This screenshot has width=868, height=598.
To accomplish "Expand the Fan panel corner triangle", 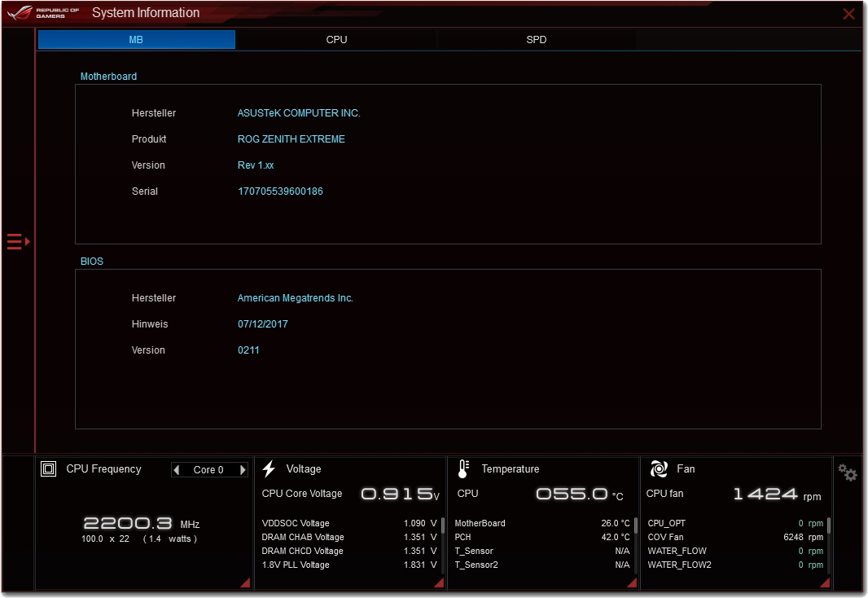I will pyautogui.click(x=825, y=583).
